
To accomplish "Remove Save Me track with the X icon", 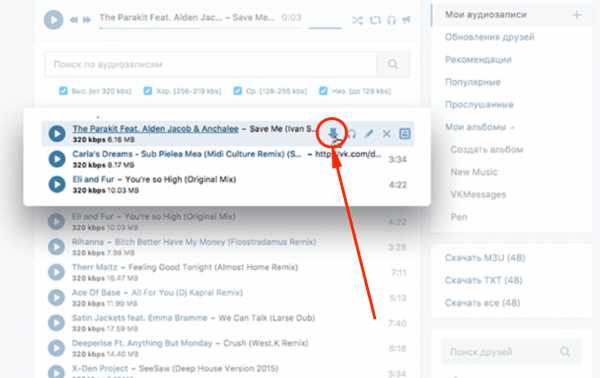I will click(x=386, y=134).
